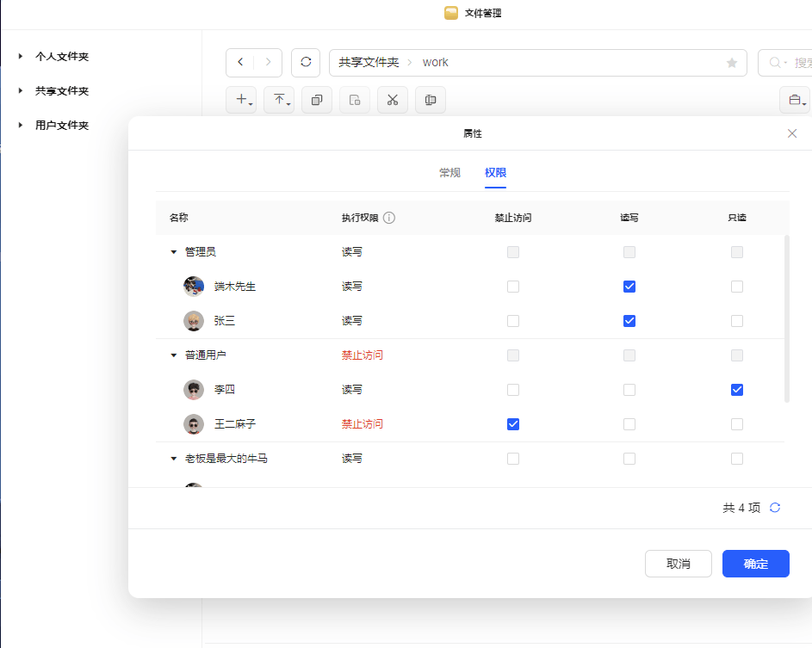Click the new folder plus icon
Viewport: 812px width, 648px height.
[242, 100]
